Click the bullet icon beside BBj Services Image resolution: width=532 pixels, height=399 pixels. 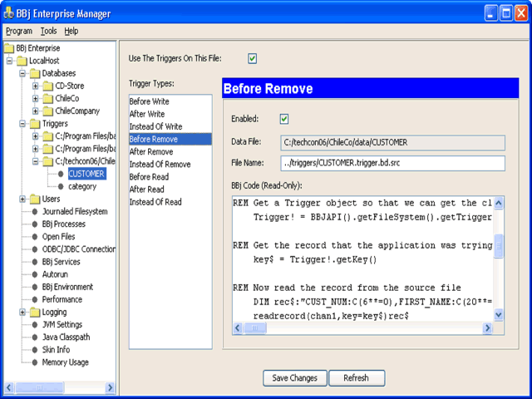pyautogui.click(x=35, y=262)
